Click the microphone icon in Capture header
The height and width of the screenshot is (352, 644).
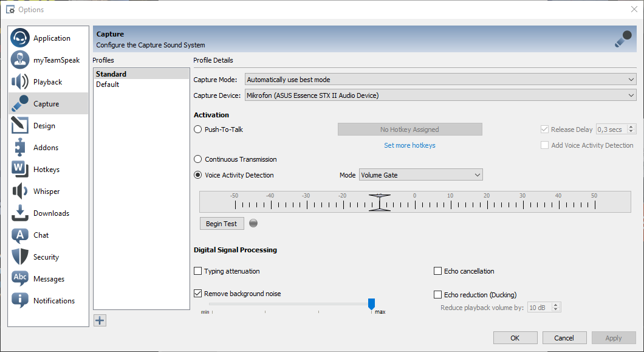pos(623,39)
